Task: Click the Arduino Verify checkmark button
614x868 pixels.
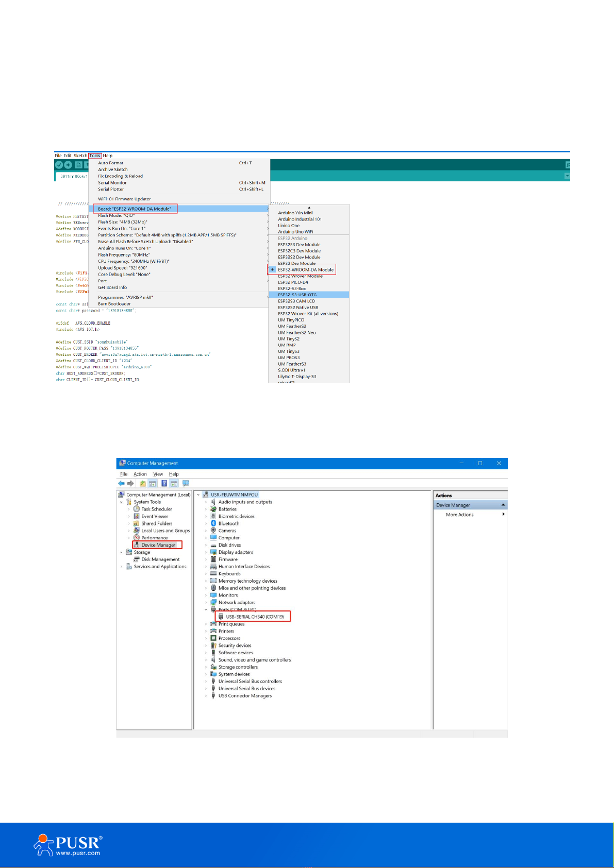Action: [x=59, y=165]
